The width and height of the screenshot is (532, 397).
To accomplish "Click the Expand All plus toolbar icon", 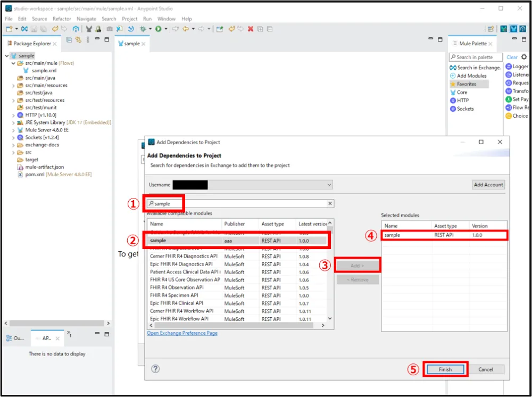I will coord(260,29).
